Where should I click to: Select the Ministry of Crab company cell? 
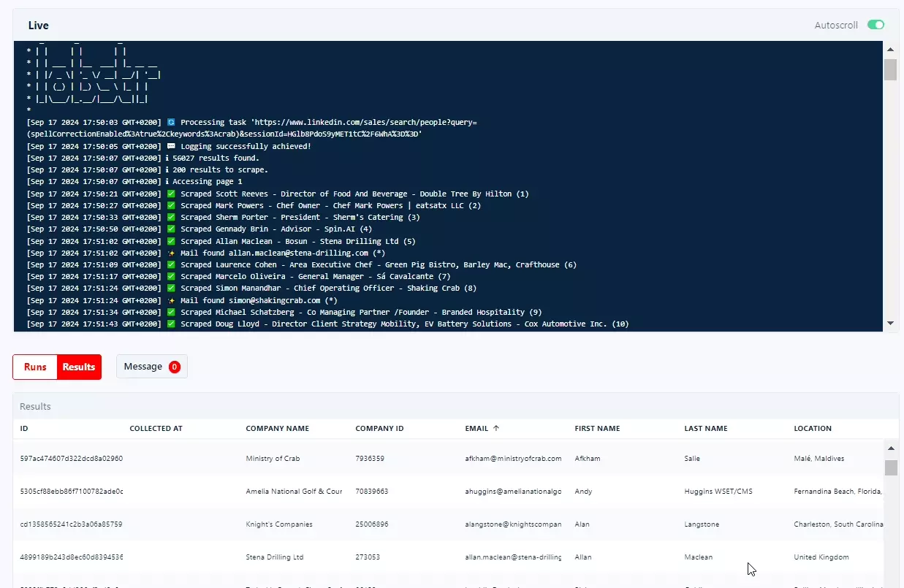(x=273, y=459)
